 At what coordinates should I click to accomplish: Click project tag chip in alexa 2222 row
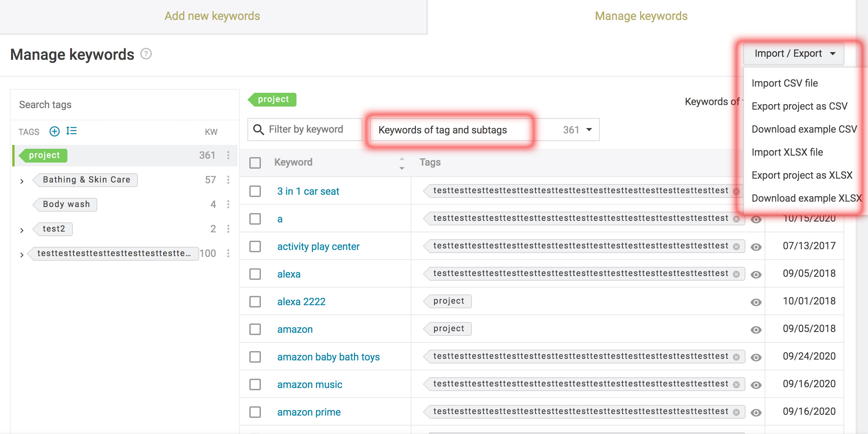(x=448, y=301)
